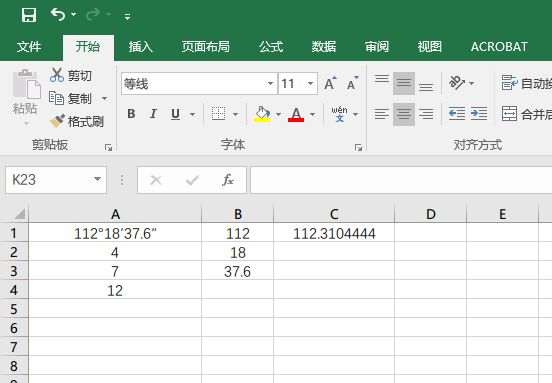Expand the phonetic guide dropdown arrow

click(355, 114)
